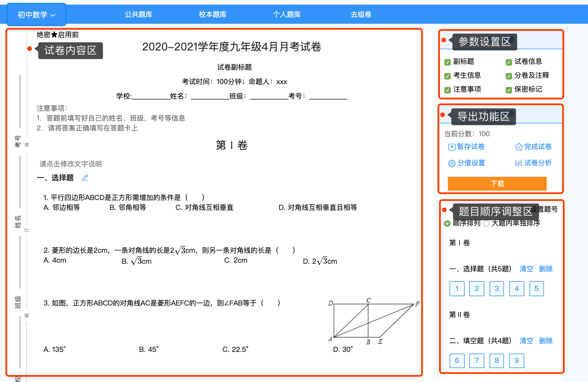The height and width of the screenshot is (382, 588).
Task: Click 清空 link for 选择题 section
Action: pyautogui.click(x=526, y=269)
